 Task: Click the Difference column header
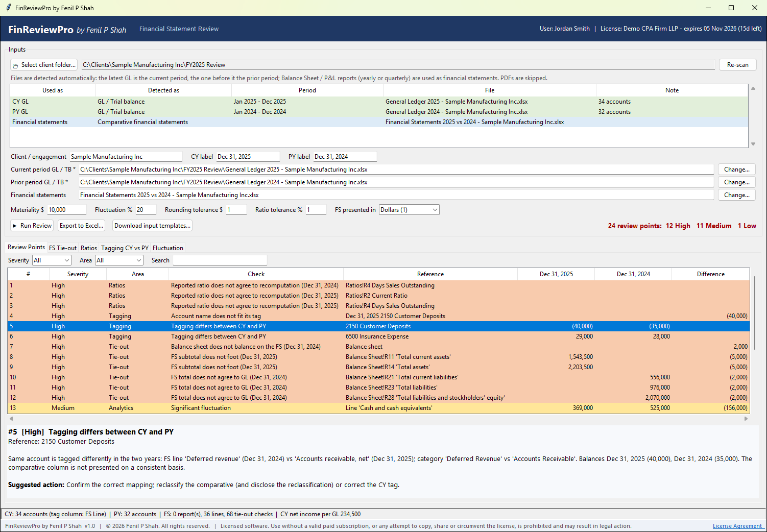point(711,274)
